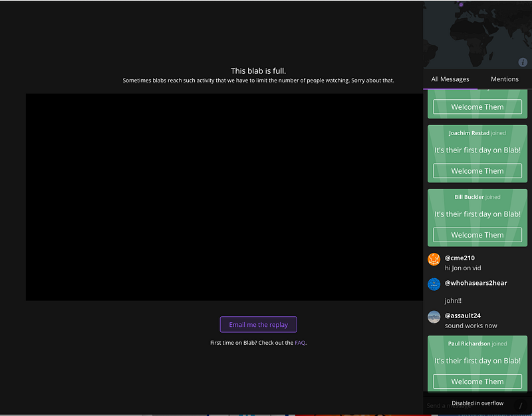Welcome Paul Richardson with Welcome Them
Screen dimensions: 532x416
[477, 381]
